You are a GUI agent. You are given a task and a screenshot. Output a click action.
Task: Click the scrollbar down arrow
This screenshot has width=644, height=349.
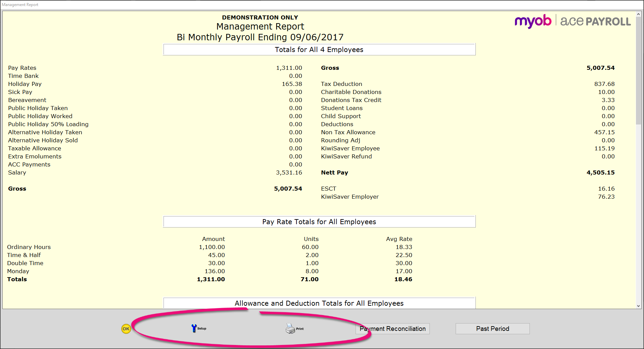pos(638,306)
